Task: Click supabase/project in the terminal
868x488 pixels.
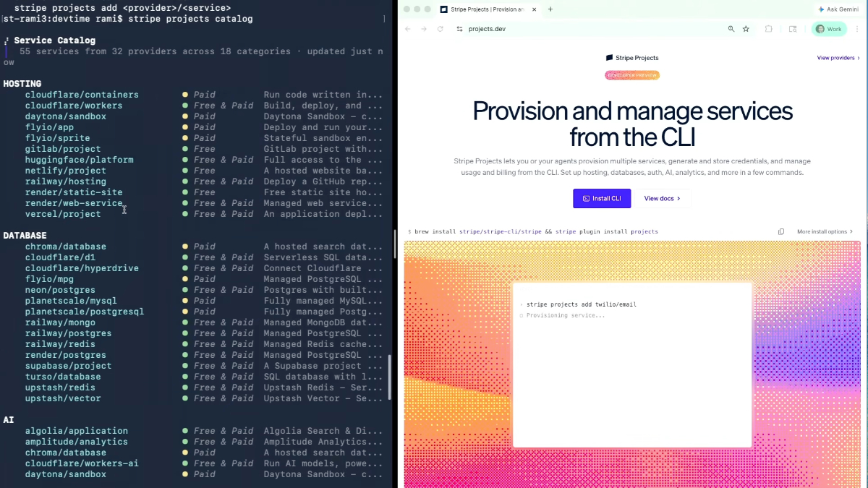Action: click(x=68, y=366)
